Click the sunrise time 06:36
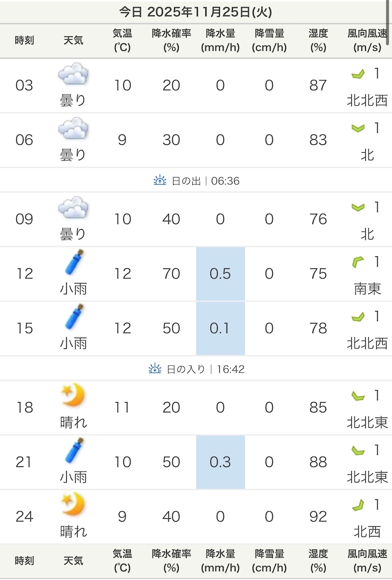 pos(225,181)
